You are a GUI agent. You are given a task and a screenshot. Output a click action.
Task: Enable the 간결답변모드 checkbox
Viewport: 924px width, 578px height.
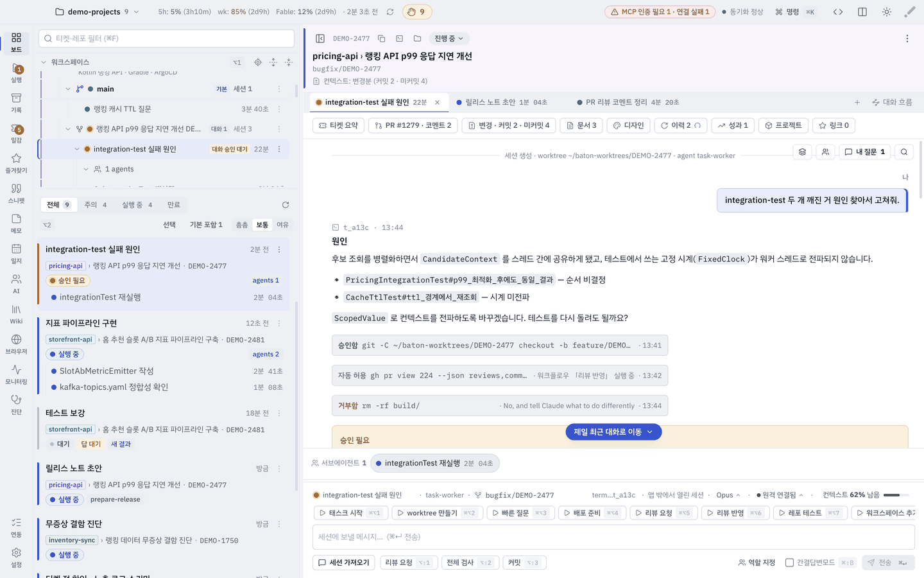[790, 563]
